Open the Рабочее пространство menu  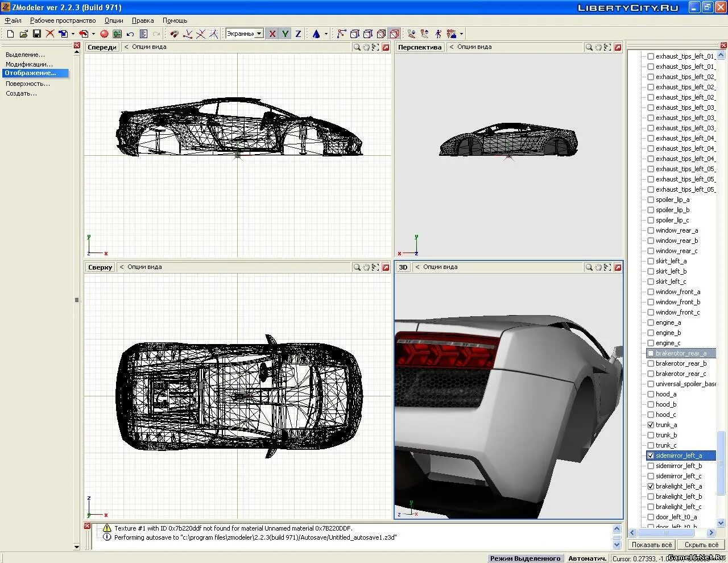[63, 20]
